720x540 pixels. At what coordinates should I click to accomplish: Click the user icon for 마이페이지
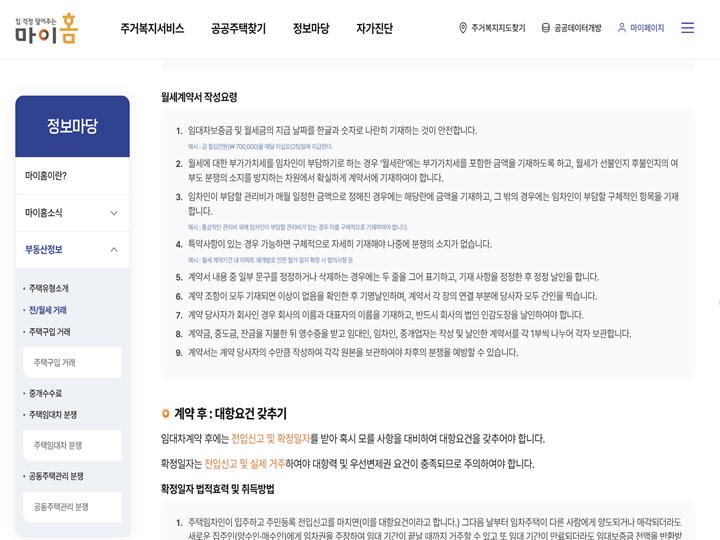coord(621,28)
